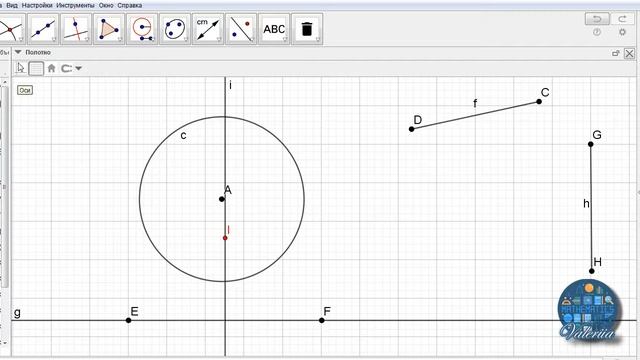Select the Line through two points tool
Screen dimensions: 640x360
tap(43, 29)
